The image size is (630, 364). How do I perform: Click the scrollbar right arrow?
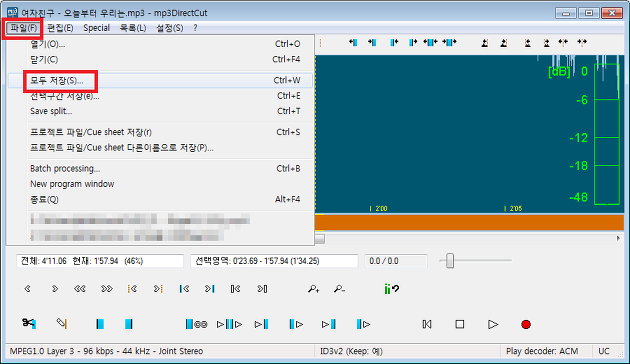618,238
